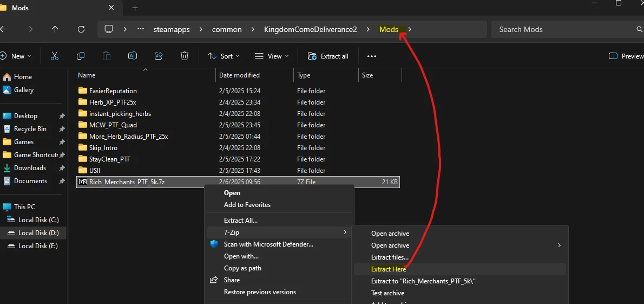Screen dimensions: 644x304
Task: Toggle the Preview pane button
Action: click(626, 56)
